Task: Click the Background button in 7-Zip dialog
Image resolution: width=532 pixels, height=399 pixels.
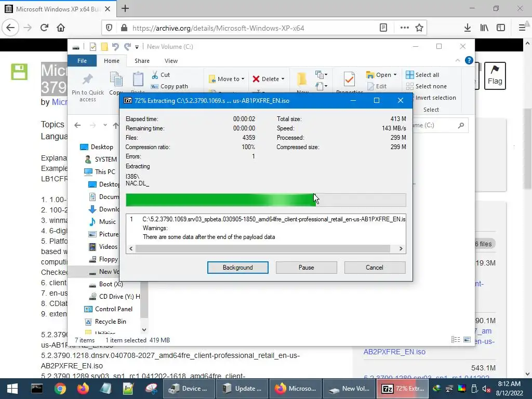Action: 237,268
